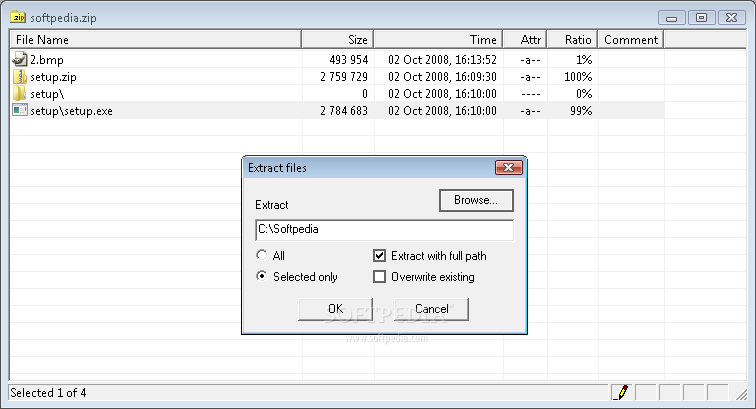Sort by Size column header
The height and width of the screenshot is (409, 756).
[338, 40]
